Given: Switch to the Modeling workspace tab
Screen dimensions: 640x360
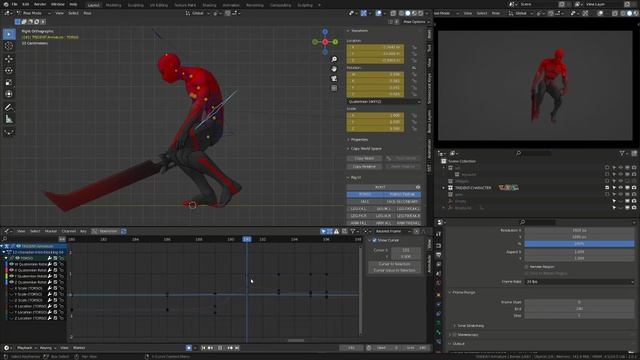Looking at the screenshot, I should click(x=113, y=5).
